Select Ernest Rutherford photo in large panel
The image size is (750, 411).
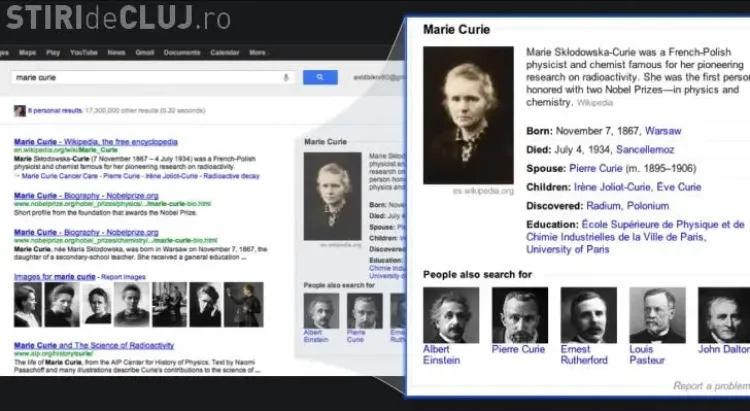[588, 314]
